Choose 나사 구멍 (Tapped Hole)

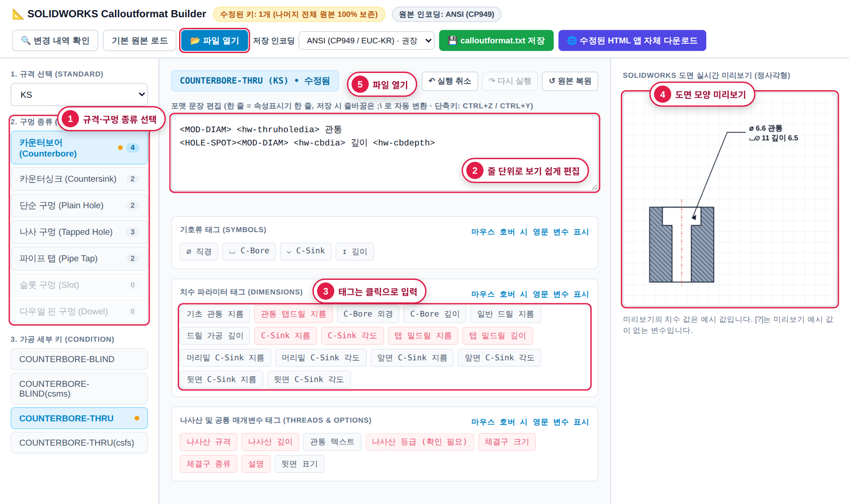click(x=79, y=232)
